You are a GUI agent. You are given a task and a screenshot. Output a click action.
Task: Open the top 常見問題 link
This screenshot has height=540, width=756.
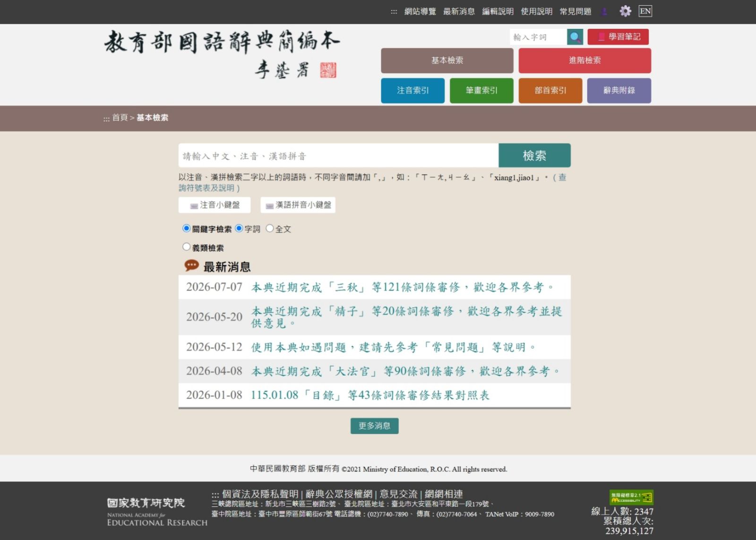point(576,11)
